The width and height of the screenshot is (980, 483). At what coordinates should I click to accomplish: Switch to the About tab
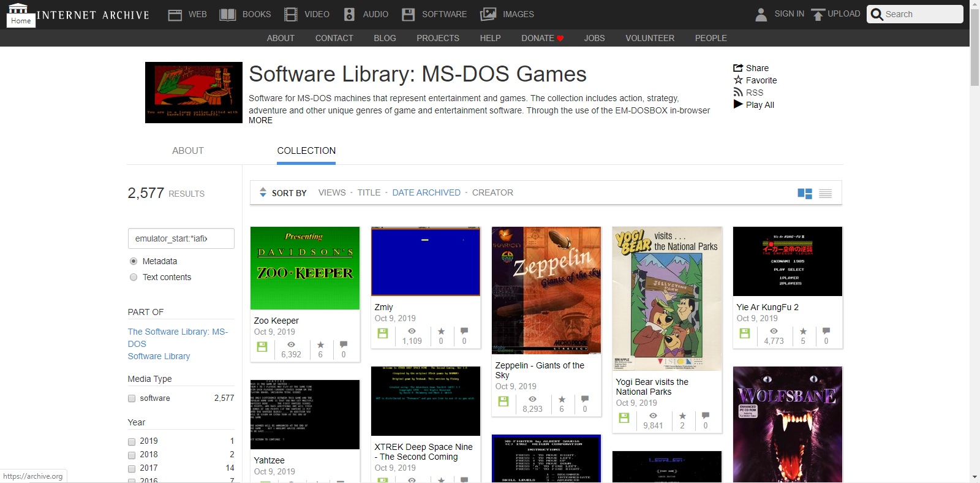tap(187, 151)
